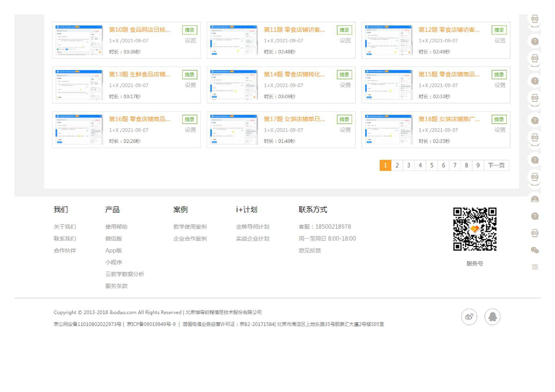Click the 服务号 QR code image

[474, 229]
